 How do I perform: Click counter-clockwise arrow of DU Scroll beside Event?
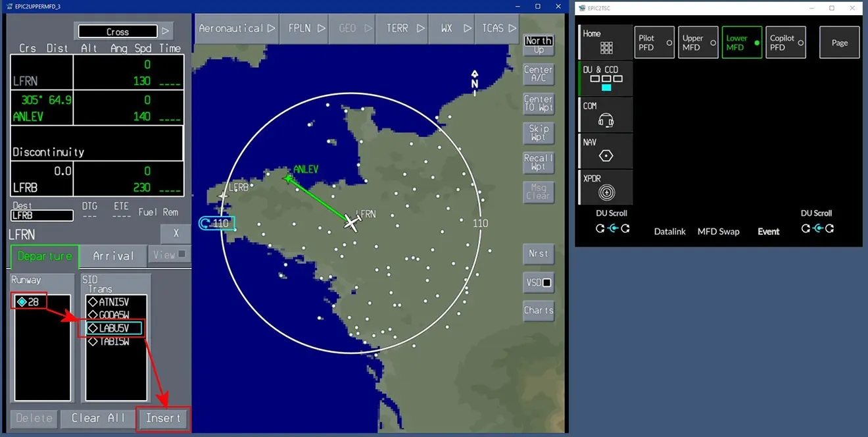(804, 228)
